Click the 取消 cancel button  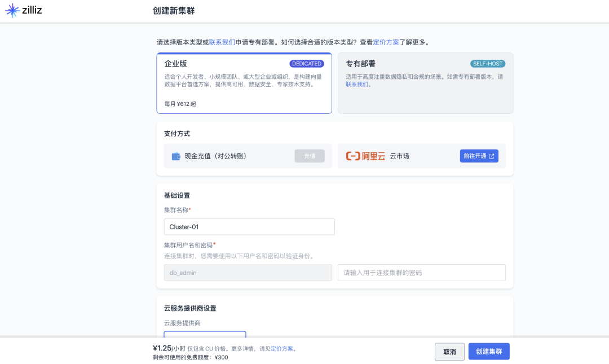(449, 351)
